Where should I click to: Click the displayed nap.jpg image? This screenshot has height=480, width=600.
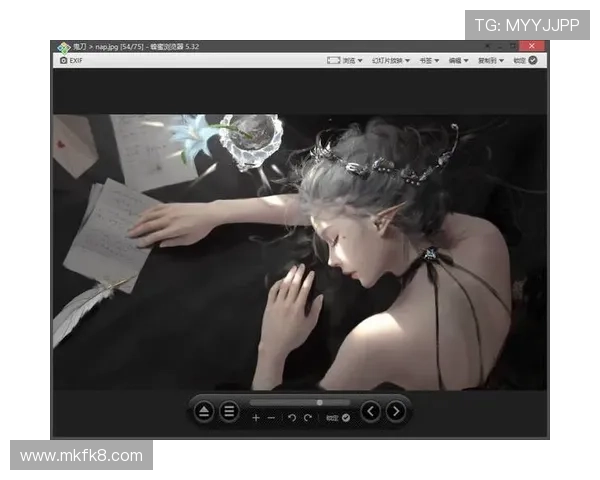pyautogui.click(x=300, y=250)
